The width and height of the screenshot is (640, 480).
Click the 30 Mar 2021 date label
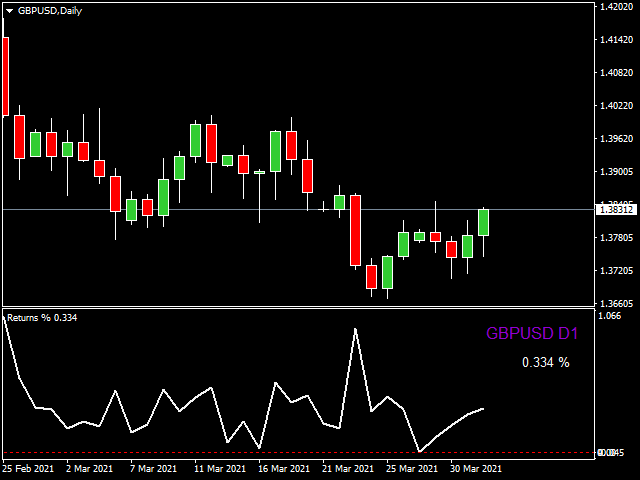(476, 469)
